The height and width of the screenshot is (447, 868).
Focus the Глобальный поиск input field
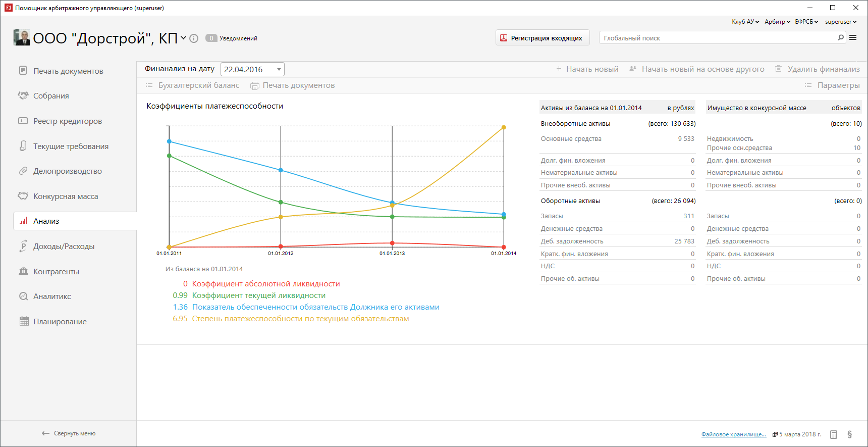[x=717, y=38]
